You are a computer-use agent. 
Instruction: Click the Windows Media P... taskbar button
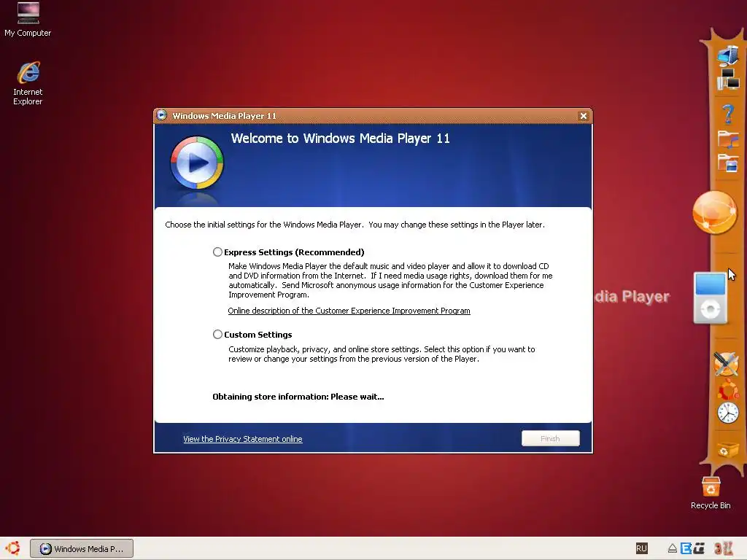coord(82,548)
